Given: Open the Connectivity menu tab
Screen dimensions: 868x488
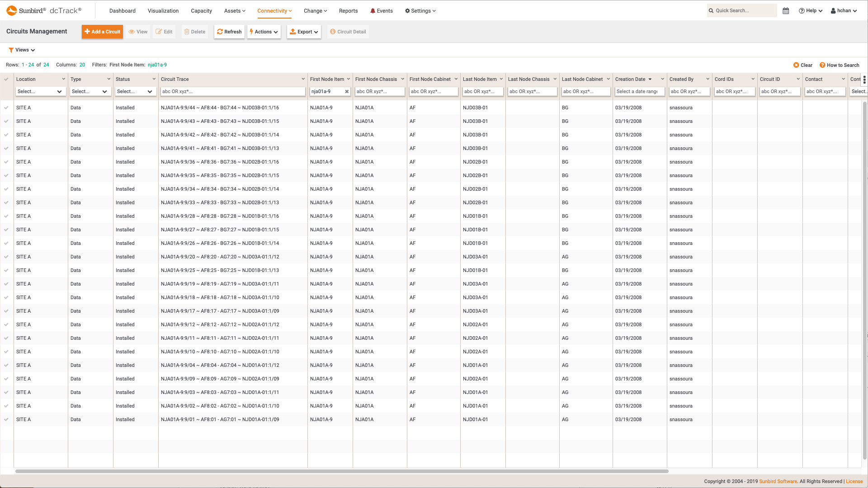Looking at the screenshot, I should [x=274, y=11].
